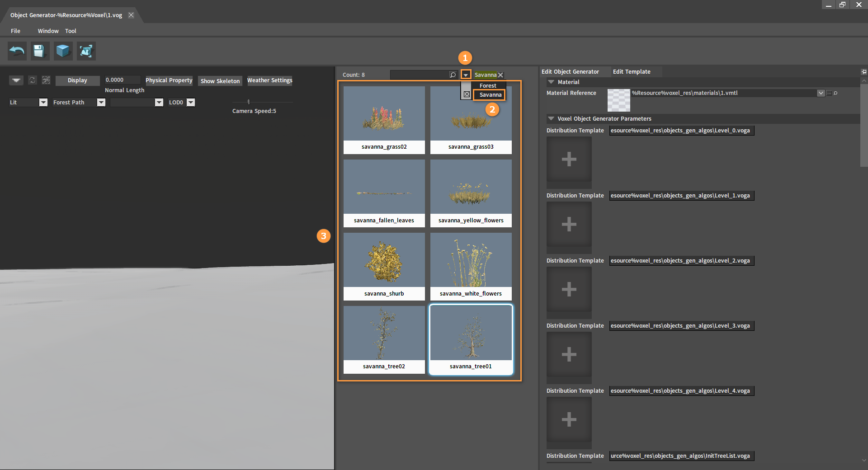Select Forest in the category list
The image size is (868, 470).
click(488, 86)
